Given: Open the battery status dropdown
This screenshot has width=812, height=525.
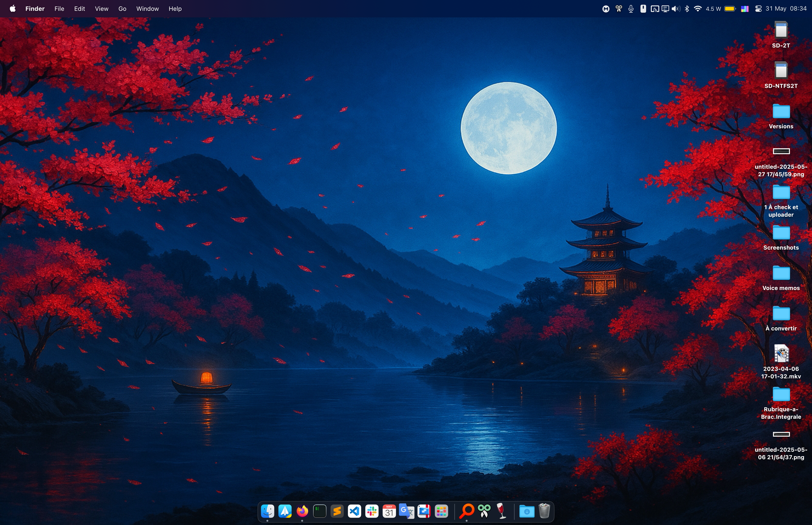Looking at the screenshot, I should click(730, 9).
